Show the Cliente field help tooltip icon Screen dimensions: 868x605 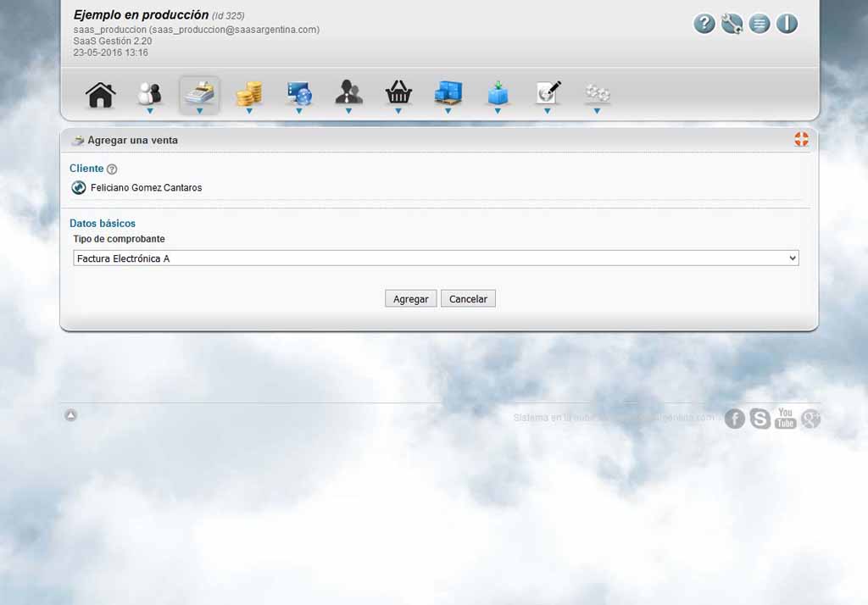pos(112,169)
